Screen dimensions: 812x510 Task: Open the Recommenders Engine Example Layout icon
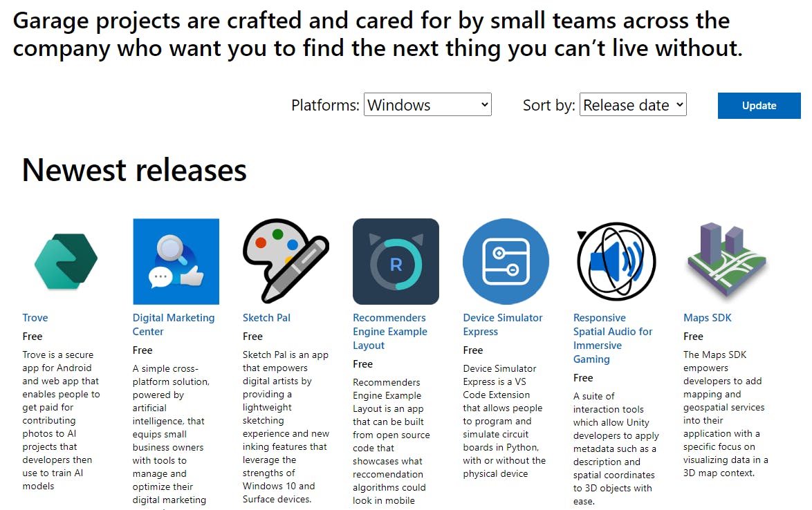click(x=396, y=261)
